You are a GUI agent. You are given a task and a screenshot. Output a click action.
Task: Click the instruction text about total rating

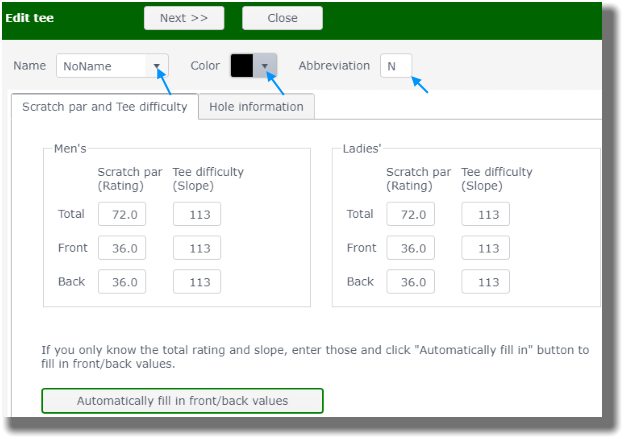coord(315,357)
